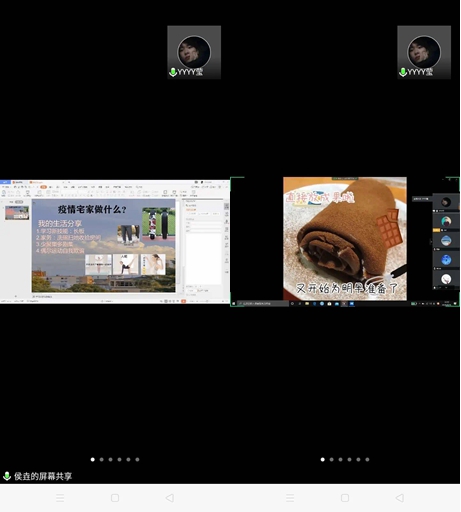This screenshot has height=512, width=461.
Task: Select the top dark participant avatar in the sidebar
Action: [446, 202]
